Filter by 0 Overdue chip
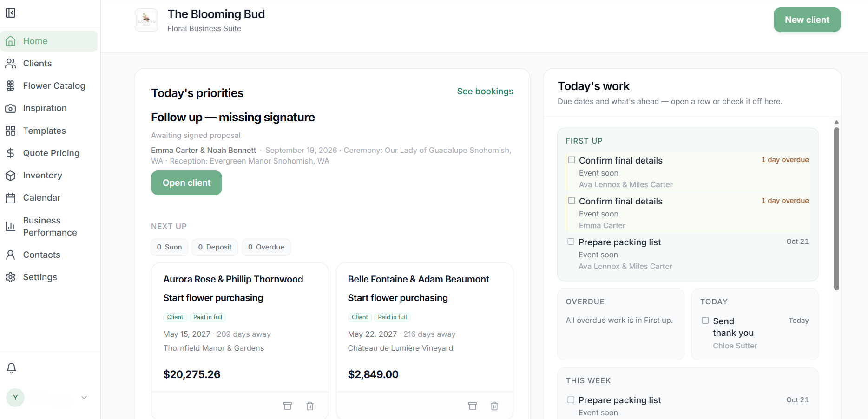This screenshot has height=419, width=868. pos(266,247)
